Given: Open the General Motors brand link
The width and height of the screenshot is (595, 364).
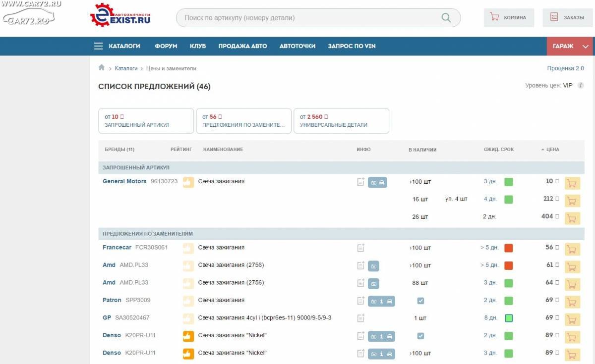Looking at the screenshot, I should [124, 181].
